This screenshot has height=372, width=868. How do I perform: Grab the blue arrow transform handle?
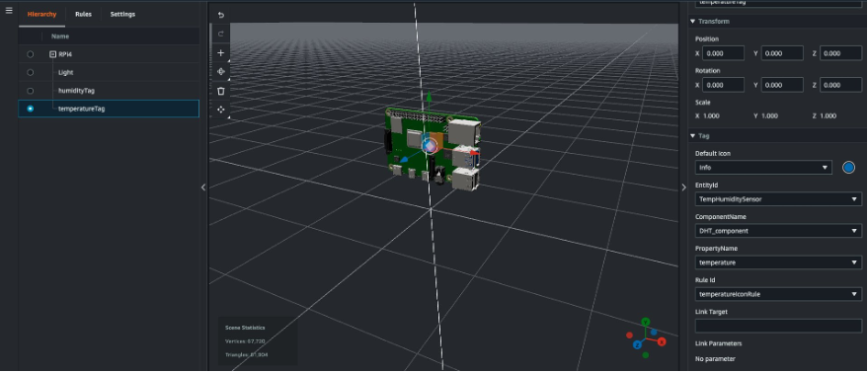pos(404,160)
